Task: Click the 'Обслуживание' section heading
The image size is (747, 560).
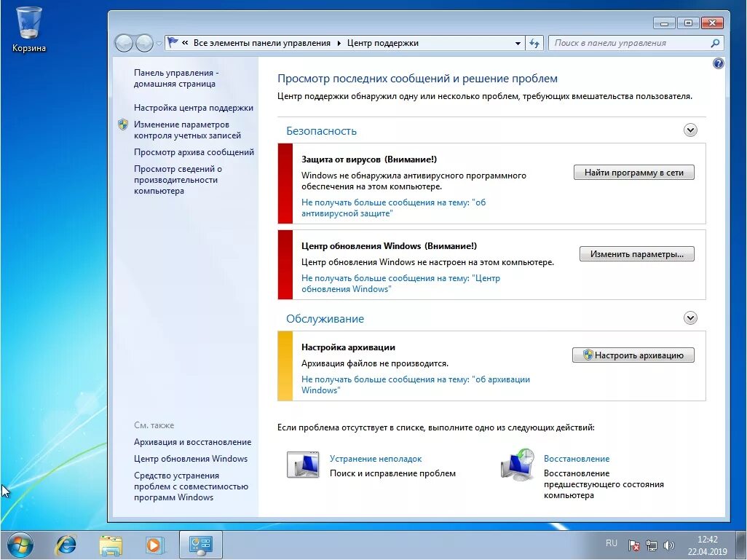Action: pos(325,318)
